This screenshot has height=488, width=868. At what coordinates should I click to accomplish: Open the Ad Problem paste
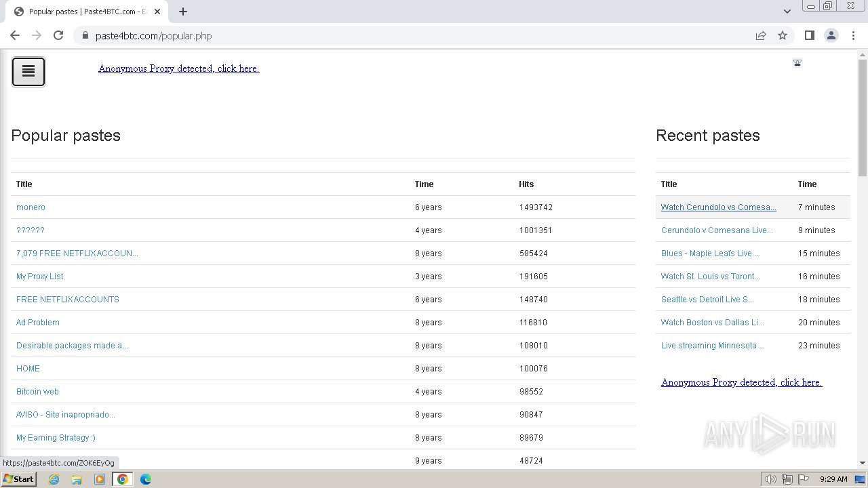click(38, 323)
